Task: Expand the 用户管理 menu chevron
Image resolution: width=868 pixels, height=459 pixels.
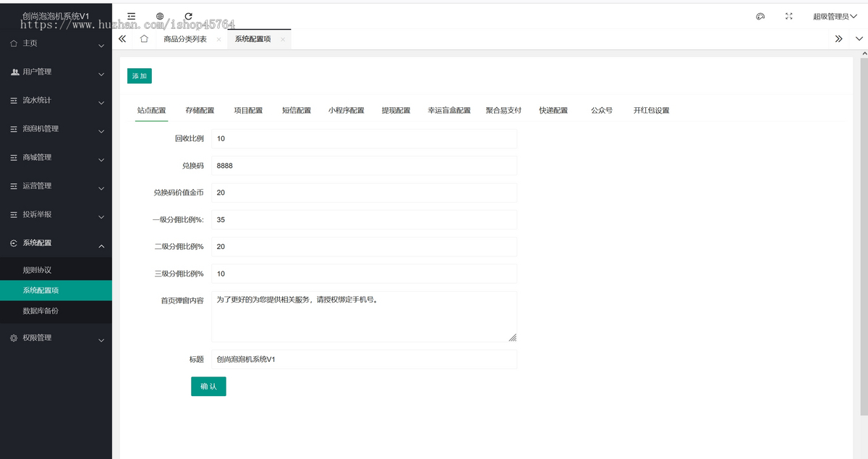Action: (x=101, y=74)
